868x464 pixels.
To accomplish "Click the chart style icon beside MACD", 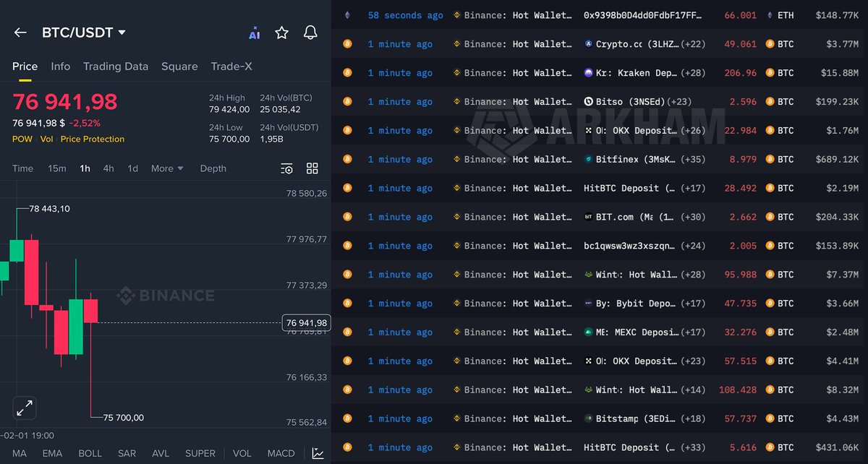I will pyautogui.click(x=318, y=453).
